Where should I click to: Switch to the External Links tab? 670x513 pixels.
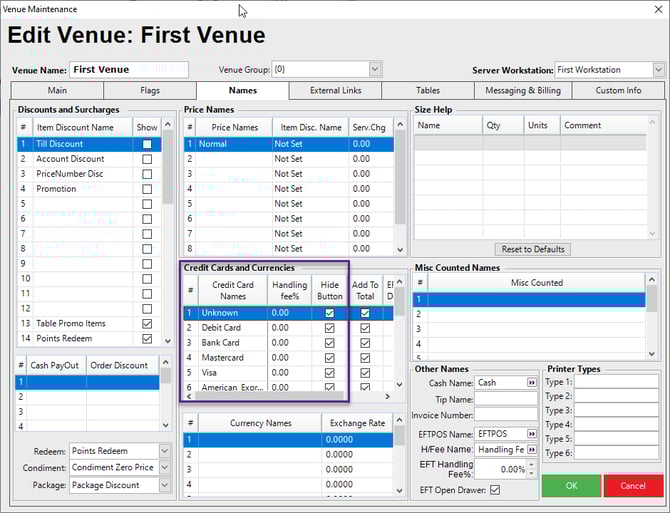pyautogui.click(x=335, y=91)
